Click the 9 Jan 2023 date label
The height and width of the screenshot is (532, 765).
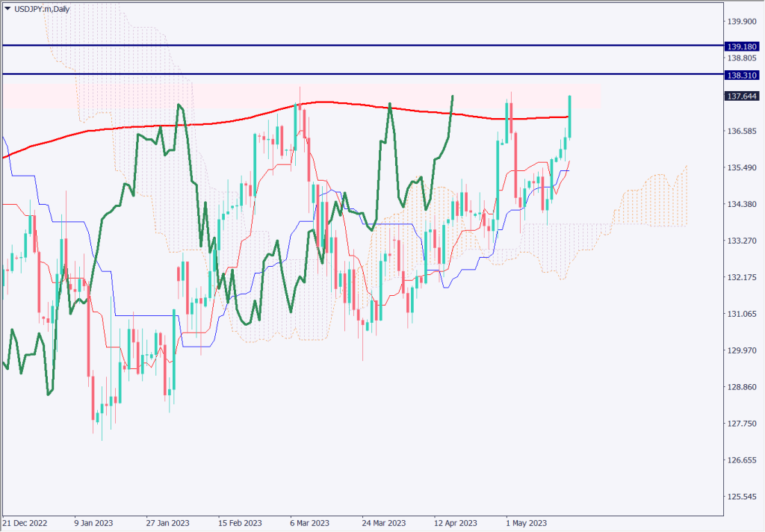click(x=93, y=523)
